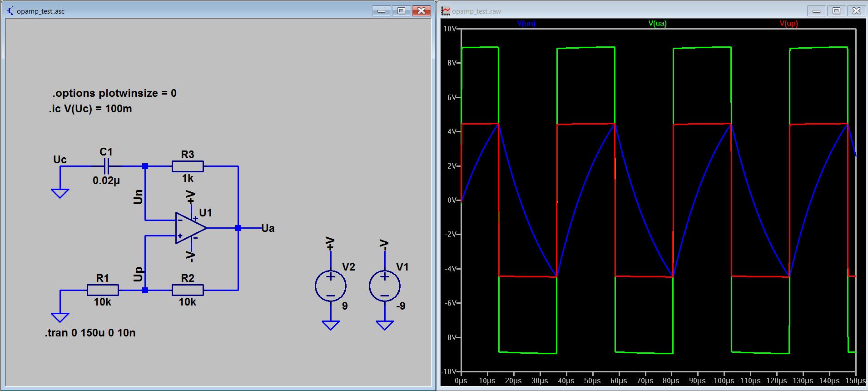Click the ground symbol below V2
868x391 pixels.
(331, 325)
